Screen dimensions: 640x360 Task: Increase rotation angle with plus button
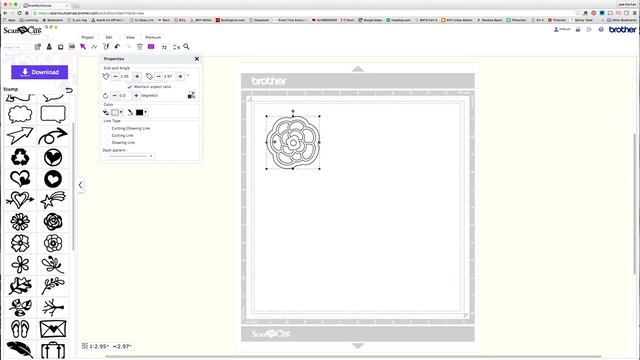point(136,96)
